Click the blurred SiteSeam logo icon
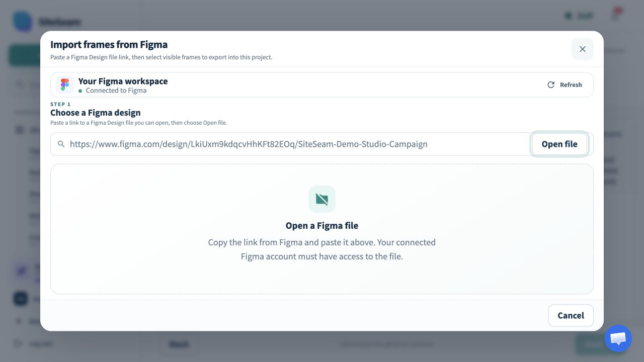The width and height of the screenshot is (644, 362). click(22, 22)
